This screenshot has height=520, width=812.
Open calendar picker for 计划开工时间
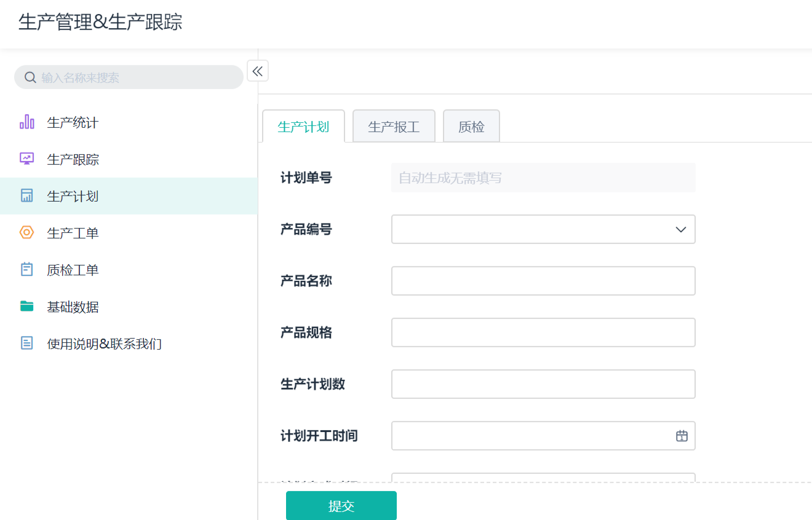click(x=682, y=436)
